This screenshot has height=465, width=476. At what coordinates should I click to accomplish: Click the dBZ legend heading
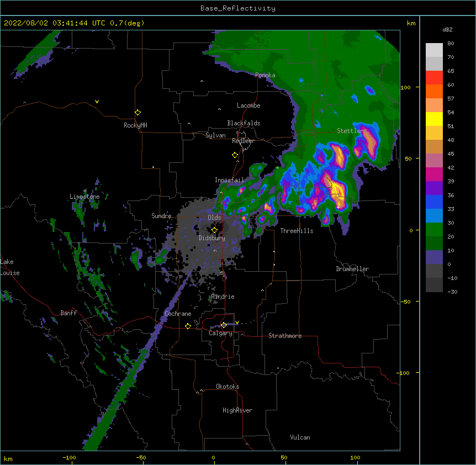point(447,29)
